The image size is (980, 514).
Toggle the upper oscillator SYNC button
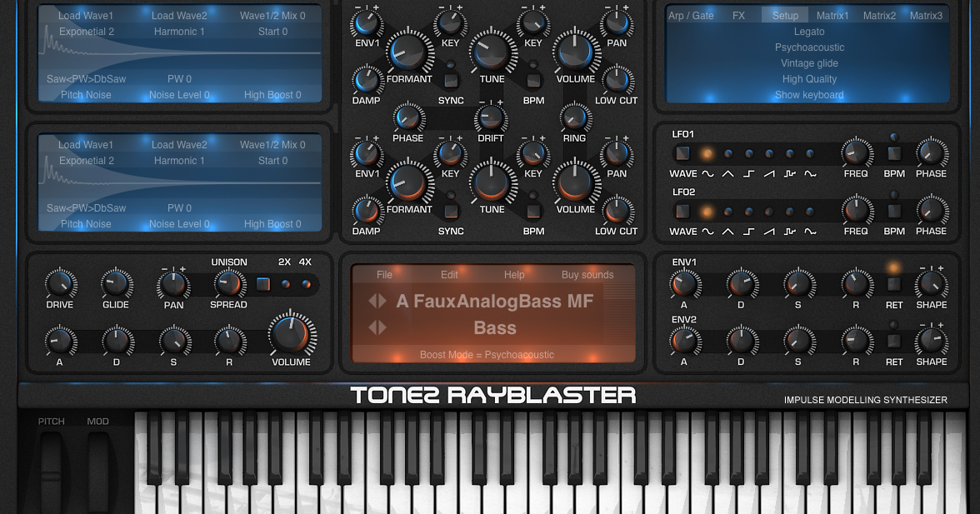pos(451,80)
